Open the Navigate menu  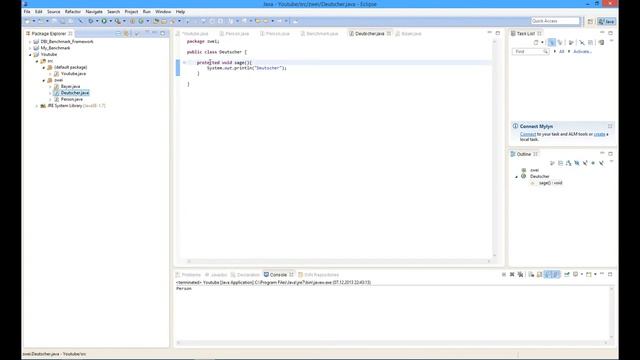point(94,12)
